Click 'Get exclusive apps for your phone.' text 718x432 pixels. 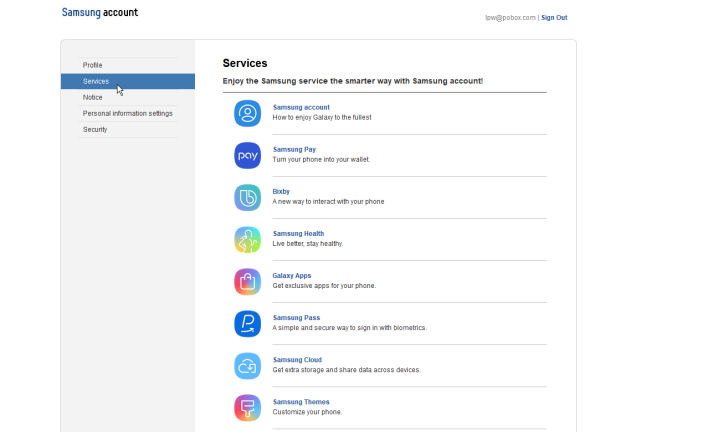pyautogui.click(x=324, y=285)
